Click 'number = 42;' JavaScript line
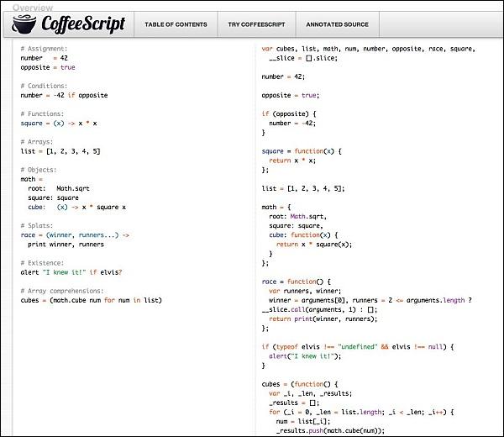Screen dimensions: 504x437 click(283, 76)
